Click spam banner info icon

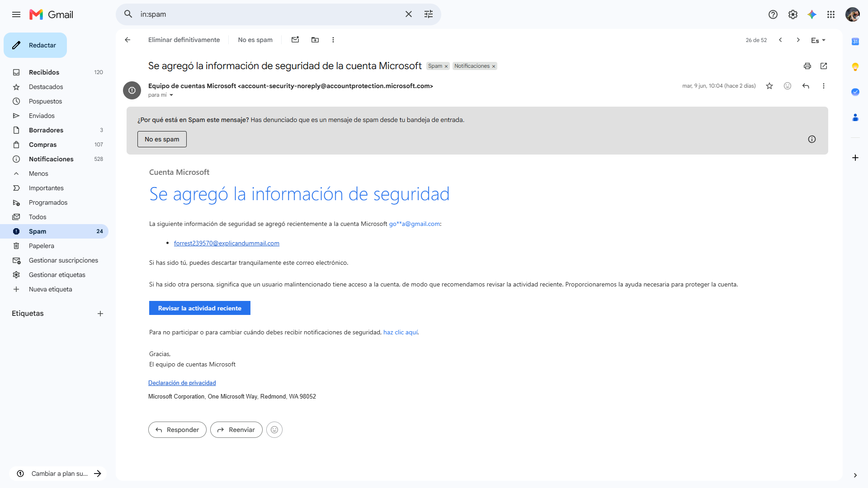(812, 139)
